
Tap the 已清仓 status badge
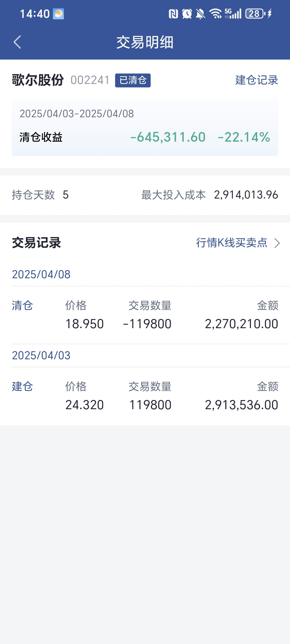[133, 80]
